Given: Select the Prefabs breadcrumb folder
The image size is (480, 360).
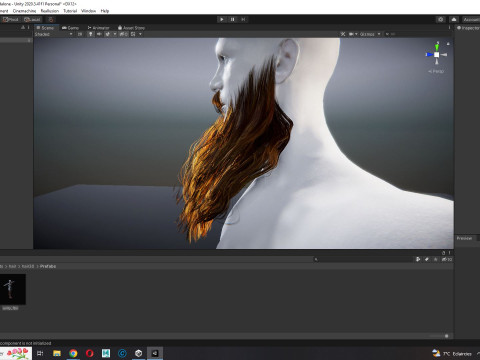Looking at the screenshot, I should (48, 266).
